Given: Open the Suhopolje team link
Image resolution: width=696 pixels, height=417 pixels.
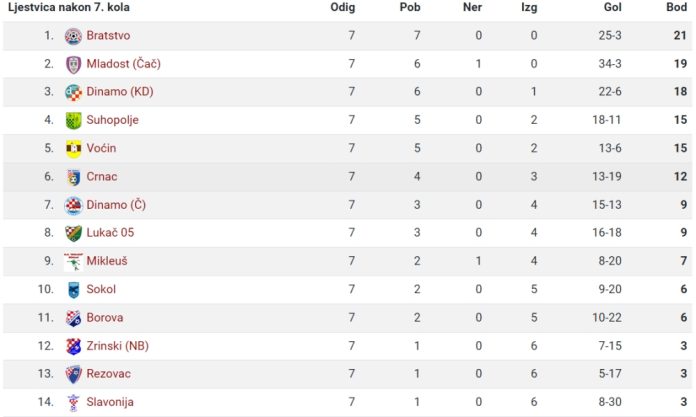Looking at the screenshot, I should tap(112, 120).
